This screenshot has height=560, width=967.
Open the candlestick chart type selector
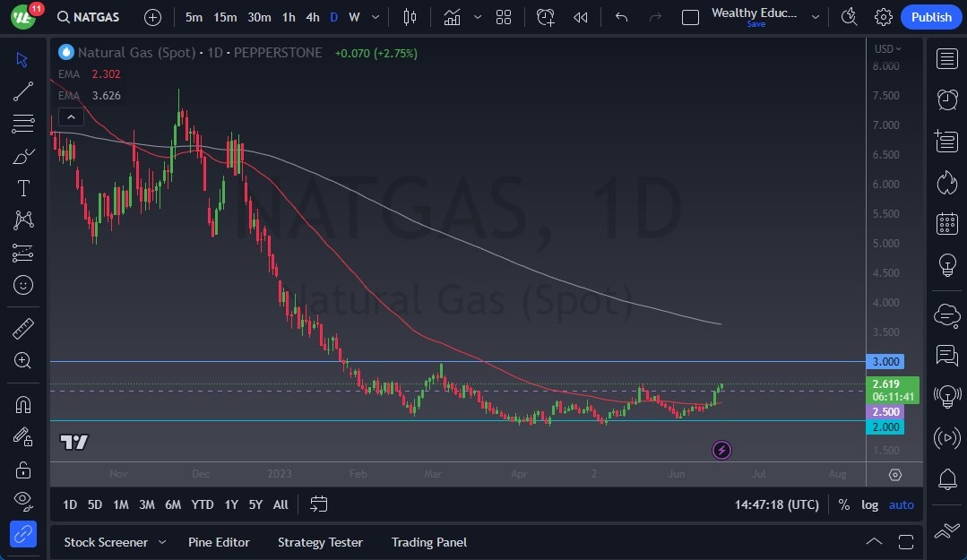[x=410, y=17]
